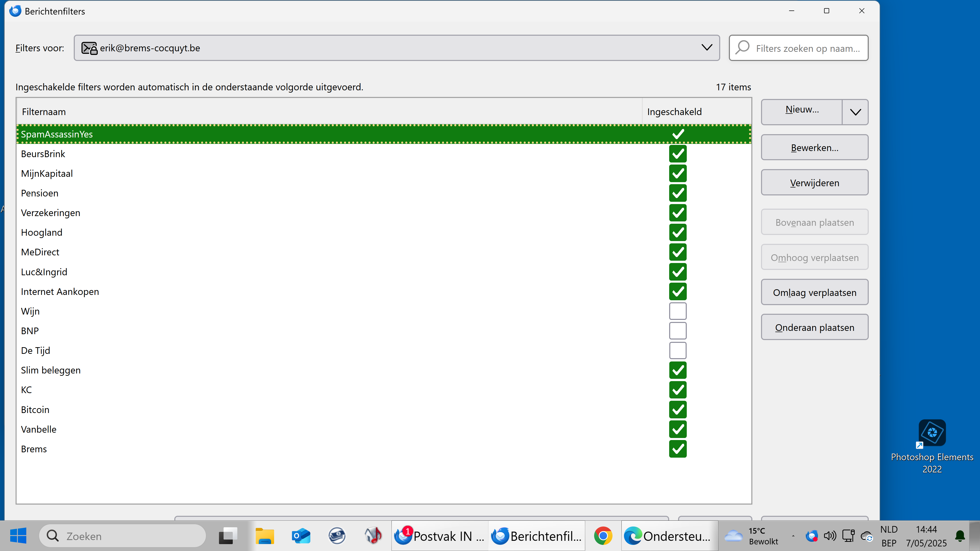This screenshot has width=980, height=551.
Task: Sort by the Filternaam column header
Action: 44,112
